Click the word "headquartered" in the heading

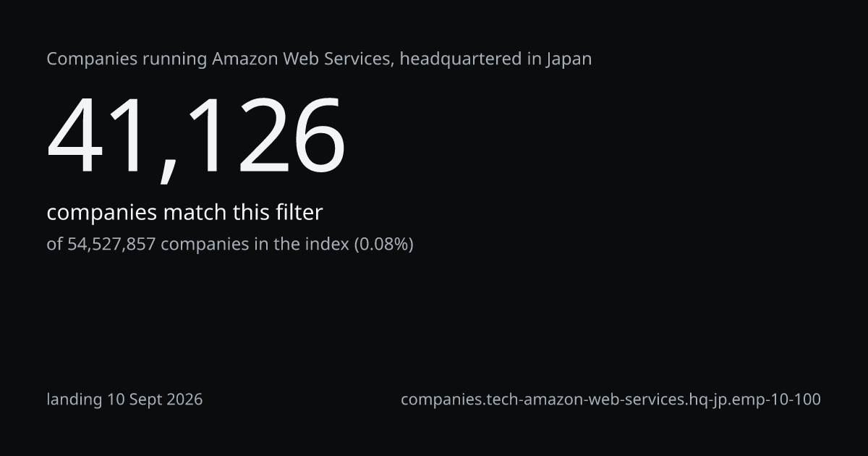click(x=459, y=59)
